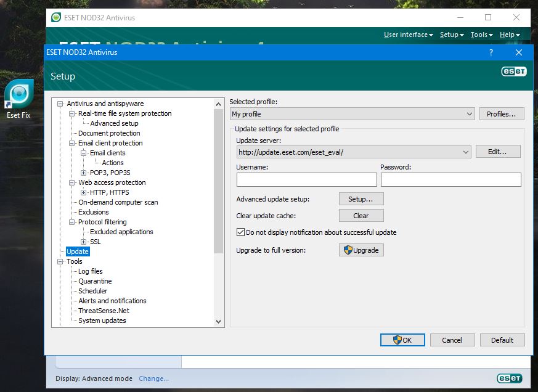The image size is (538, 392).
Task: Open the Selected profile dropdown
Action: pyautogui.click(x=353, y=114)
